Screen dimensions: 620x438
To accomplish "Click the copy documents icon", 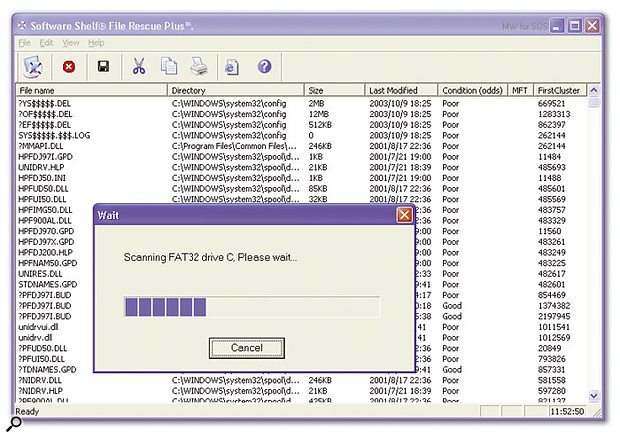I will pyautogui.click(x=169, y=67).
